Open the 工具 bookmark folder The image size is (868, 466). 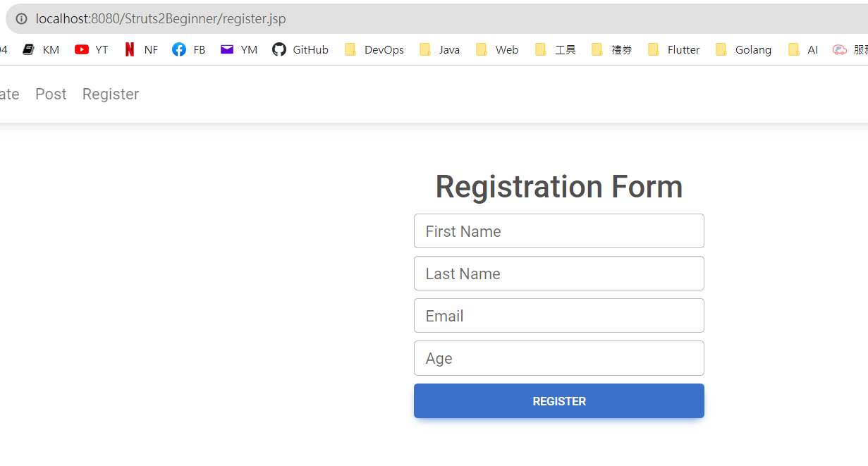click(556, 49)
